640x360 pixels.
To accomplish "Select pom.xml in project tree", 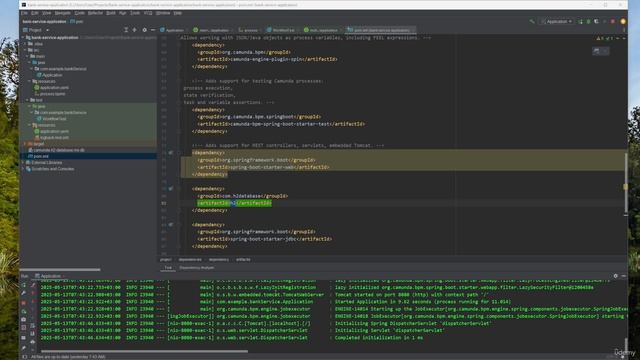I will click(x=38, y=156).
